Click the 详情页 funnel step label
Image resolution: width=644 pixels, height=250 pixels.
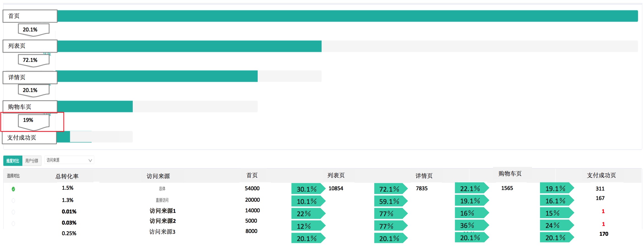[30, 78]
